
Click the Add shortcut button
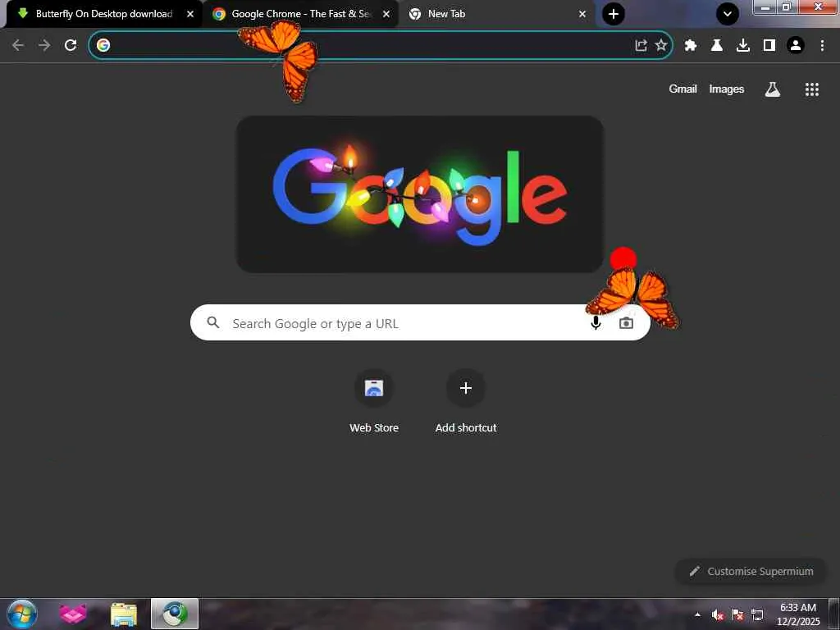click(x=466, y=402)
